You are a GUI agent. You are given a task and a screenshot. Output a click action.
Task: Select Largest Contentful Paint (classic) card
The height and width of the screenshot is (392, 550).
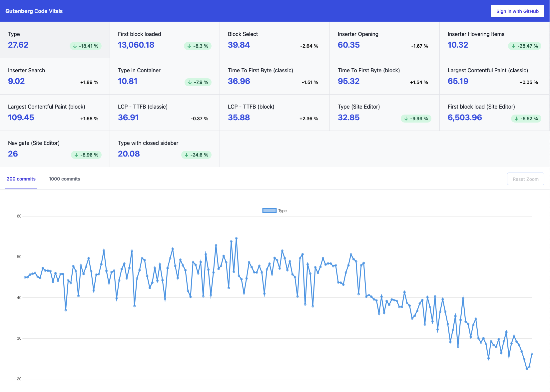495,76
